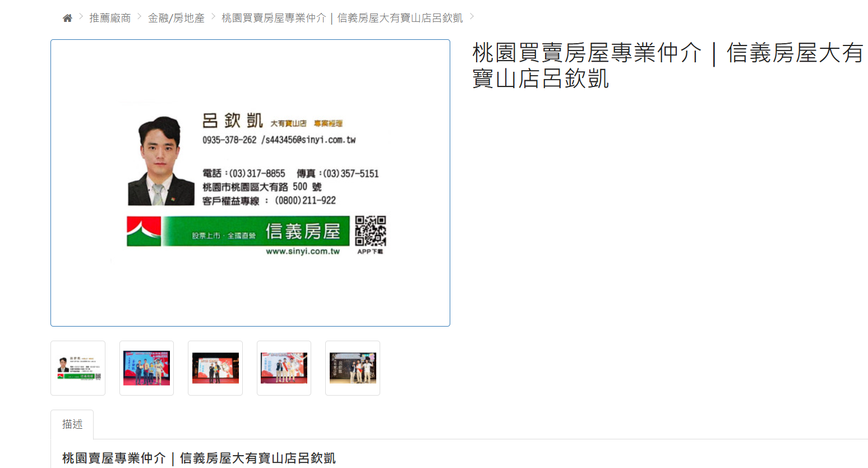Click the large page title heading

pos(667,66)
